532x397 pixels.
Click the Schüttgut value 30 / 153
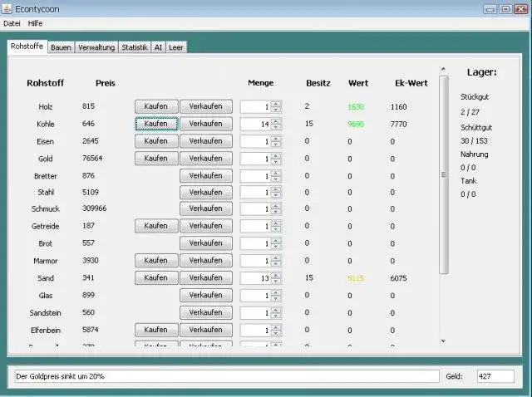tap(474, 140)
